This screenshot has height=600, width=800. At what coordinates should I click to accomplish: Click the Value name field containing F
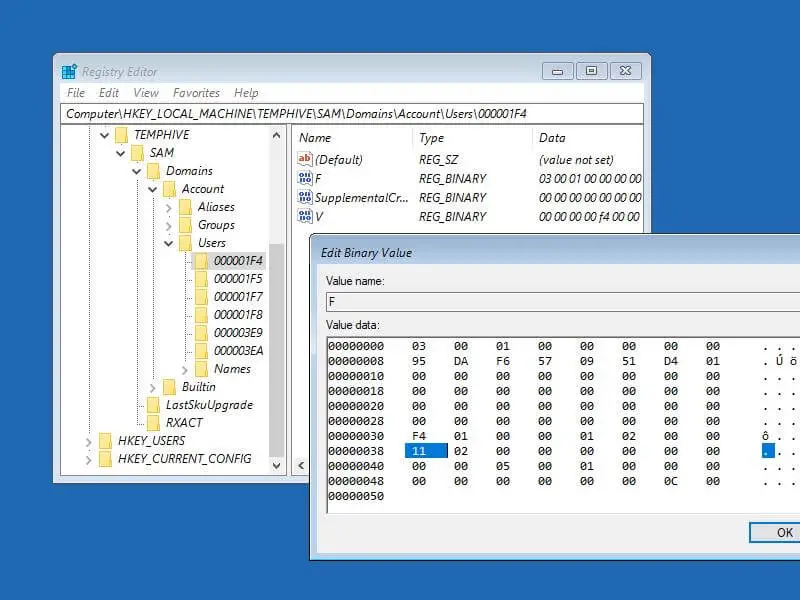(x=563, y=302)
